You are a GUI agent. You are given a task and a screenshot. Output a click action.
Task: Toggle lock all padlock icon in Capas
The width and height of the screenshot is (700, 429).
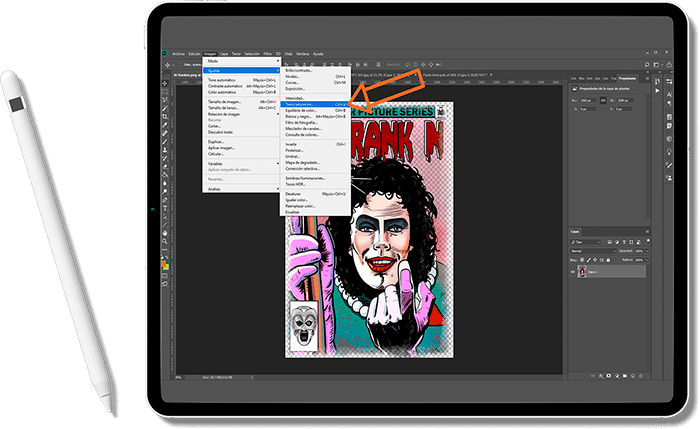pyautogui.click(x=608, y=260)
